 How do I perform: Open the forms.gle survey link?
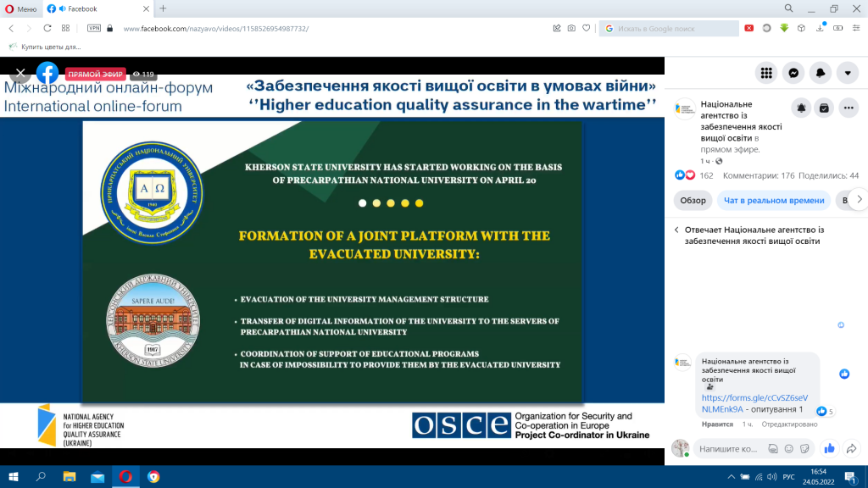pos(754,403)
